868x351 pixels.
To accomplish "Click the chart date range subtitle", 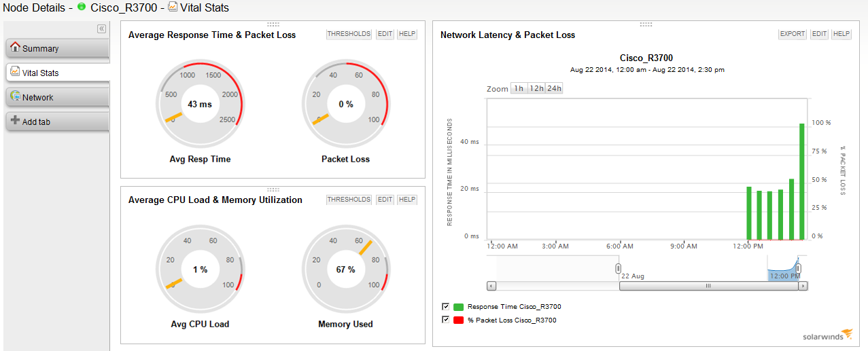I will [646, 70].
